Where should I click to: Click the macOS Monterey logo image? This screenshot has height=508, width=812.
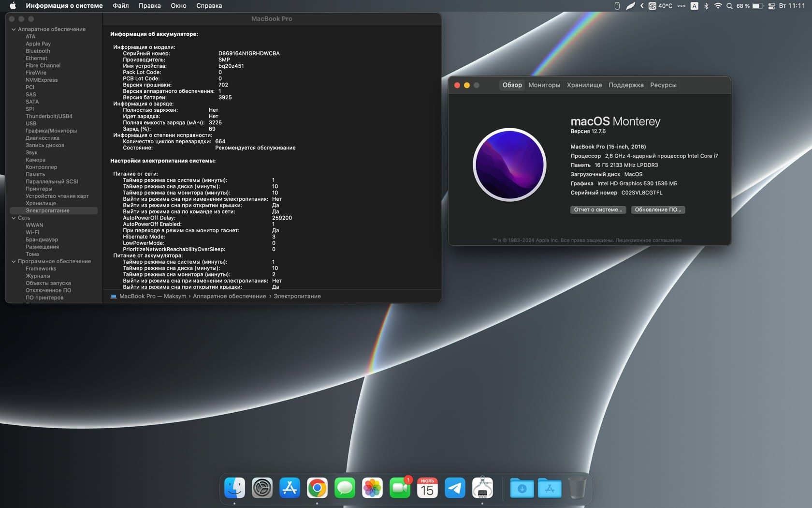509,164
